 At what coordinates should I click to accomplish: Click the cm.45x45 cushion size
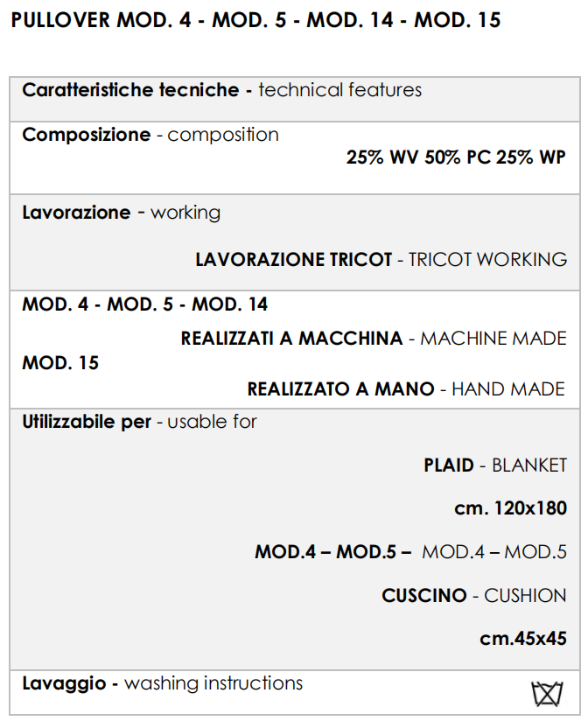(523, 639)
